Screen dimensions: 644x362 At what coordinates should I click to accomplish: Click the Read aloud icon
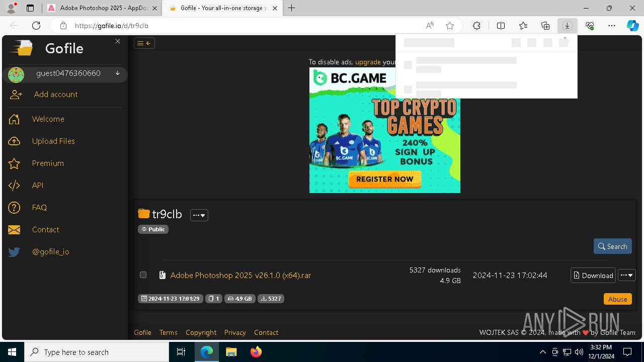(x=430, y=26)
